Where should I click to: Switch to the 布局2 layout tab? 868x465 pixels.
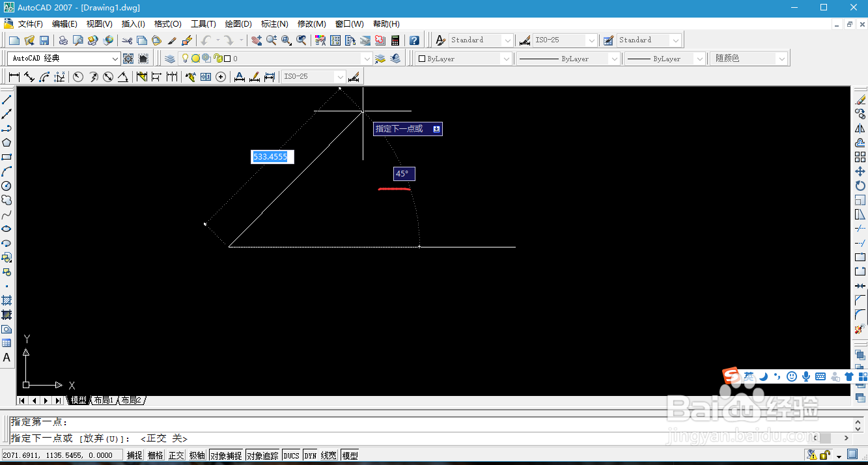[x=131, y=401]
